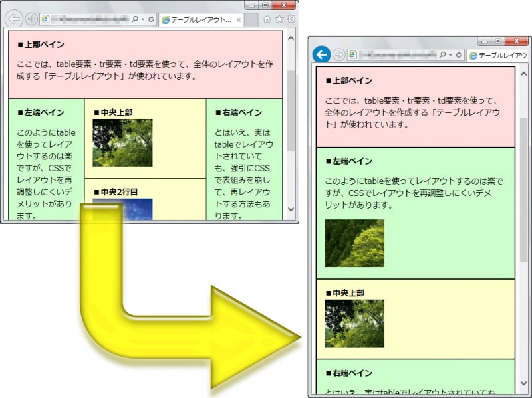Click the search magnifier in the left address bar
Screen dimensions: 532x398
click(x=136, y=19)
